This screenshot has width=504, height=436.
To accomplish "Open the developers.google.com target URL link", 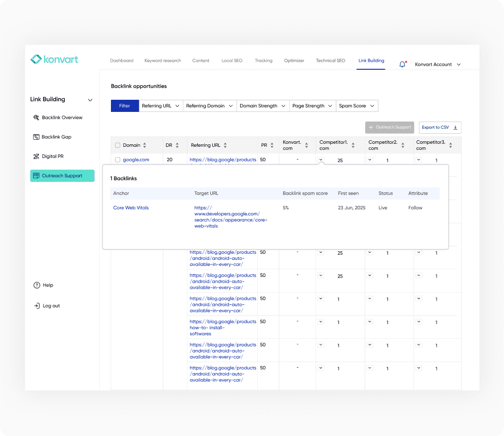I will coord(230,217).
